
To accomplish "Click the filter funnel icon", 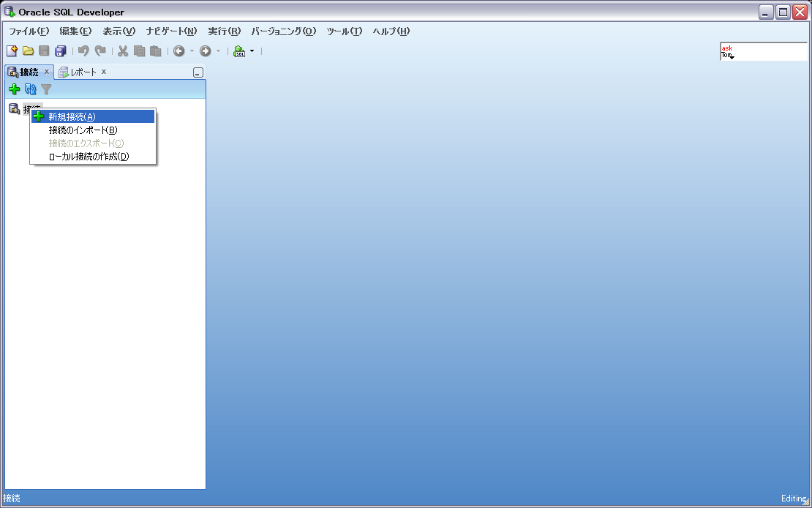I will (x=46, y=90).
